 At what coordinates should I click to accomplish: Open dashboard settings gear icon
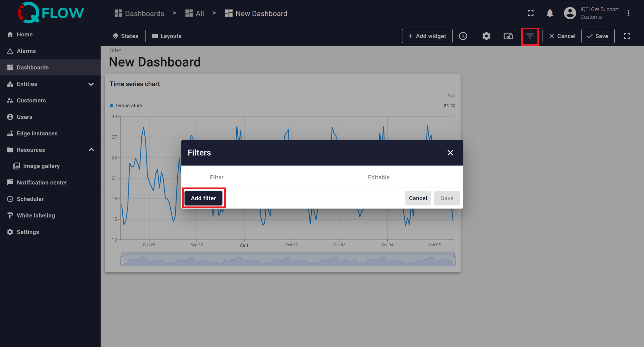(486, 36)
